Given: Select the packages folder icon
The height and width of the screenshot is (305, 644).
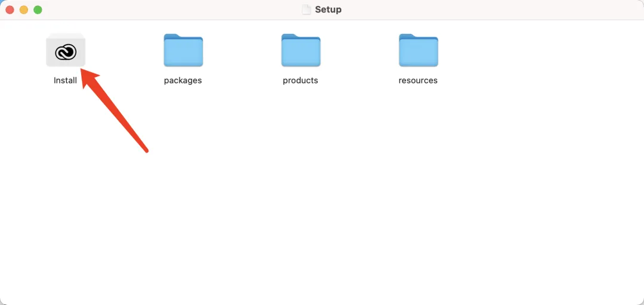Looking at the screenshot, I should [183, 50].
